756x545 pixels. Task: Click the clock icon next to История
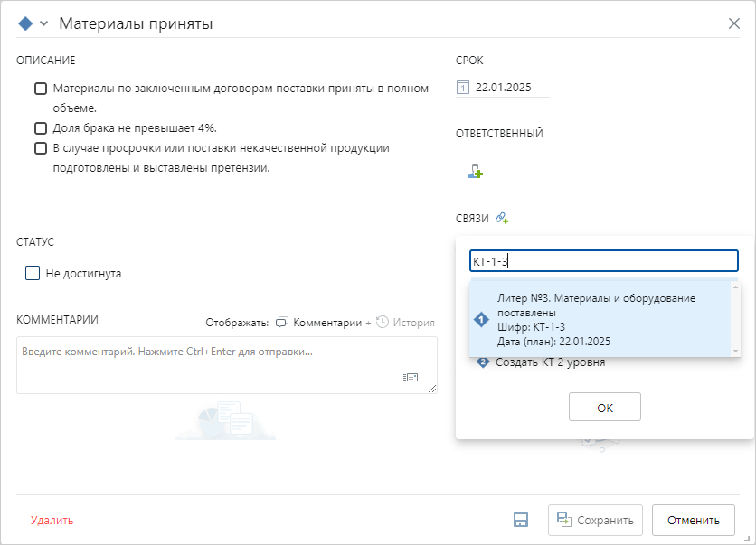click(383, 322)
